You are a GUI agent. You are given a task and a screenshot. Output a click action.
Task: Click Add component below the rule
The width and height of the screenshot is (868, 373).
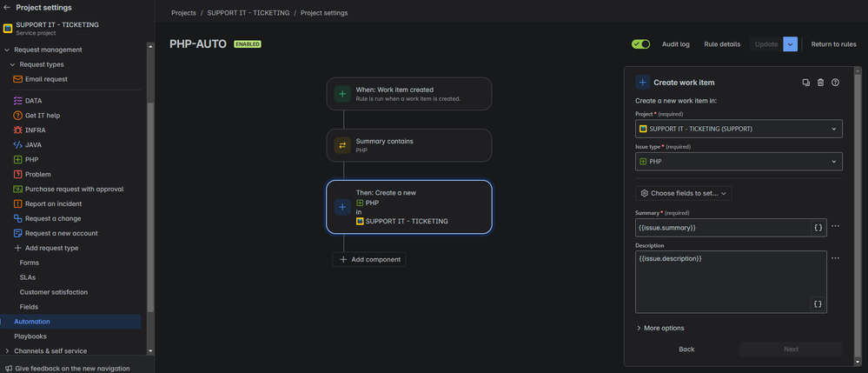tap(369, 259)
